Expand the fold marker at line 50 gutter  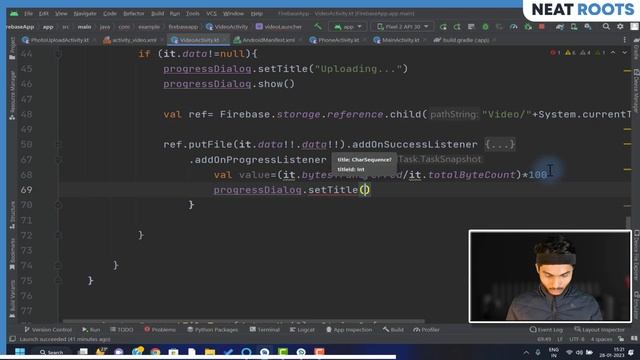pos(59,144)
